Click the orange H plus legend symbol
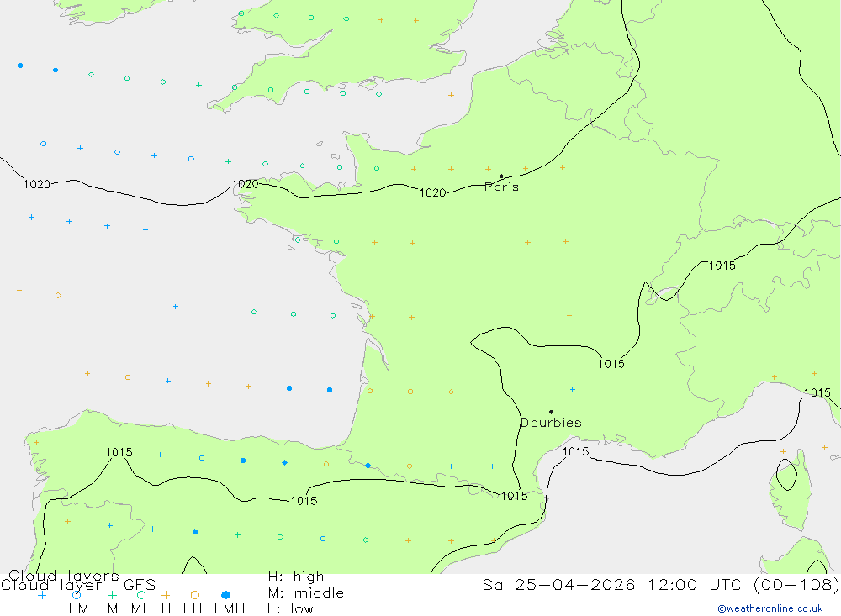Image resolution: width=841 pixels, height=616 pixels. click(x=166, y=595)
